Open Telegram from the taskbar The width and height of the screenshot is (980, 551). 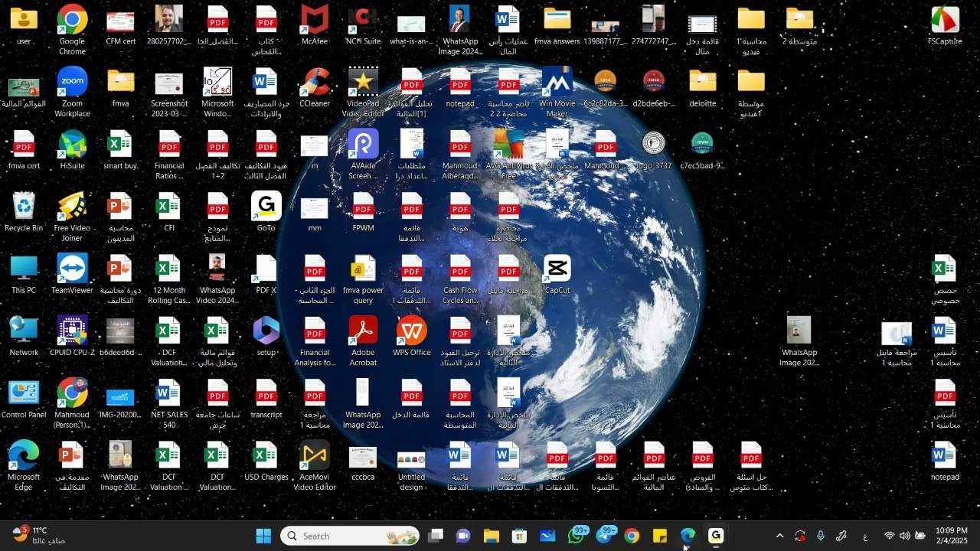604,536
